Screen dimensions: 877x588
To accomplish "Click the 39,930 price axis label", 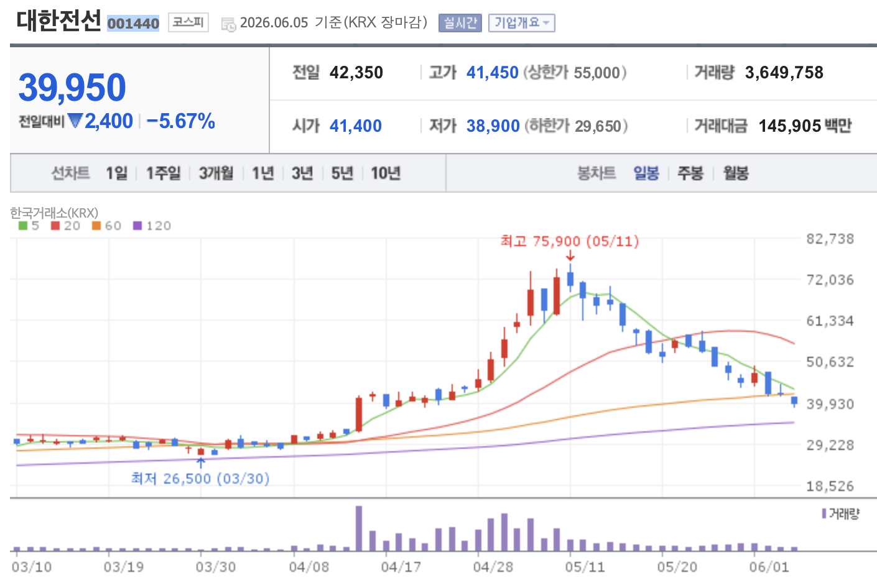I will pos(830,404).
